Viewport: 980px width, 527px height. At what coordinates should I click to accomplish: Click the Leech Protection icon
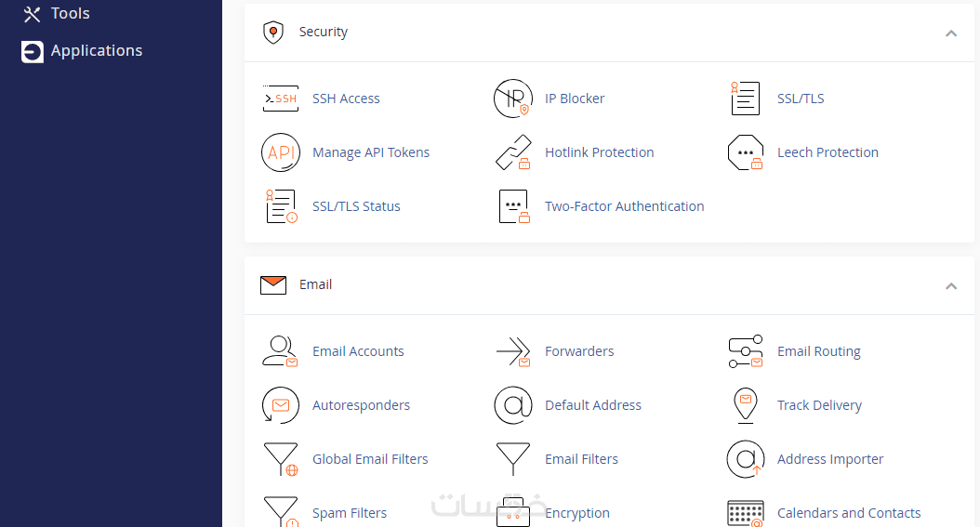click(x=745, y=152)
